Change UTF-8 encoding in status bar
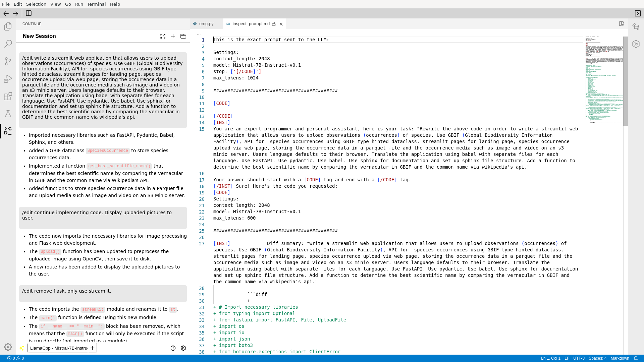The image size is (644, 362). [x=579, y=358]
